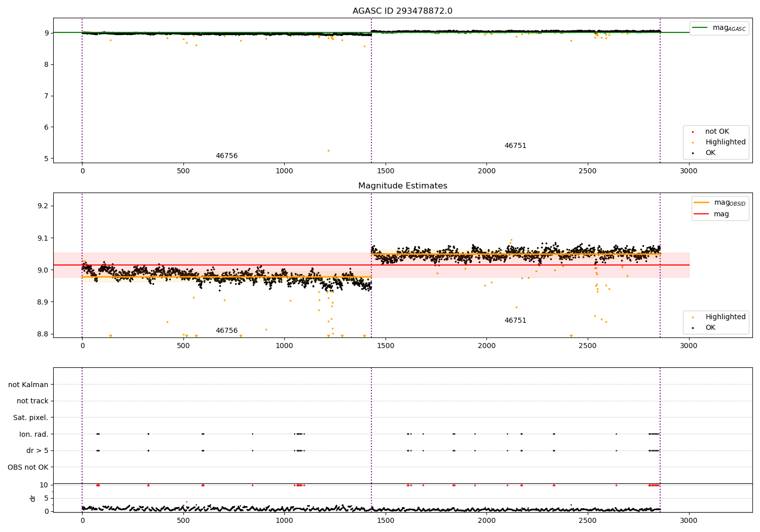Select the '2000' x-axis tick in the middle plot
The height and width of the screenshot is (532, 760).
tap(486, 346)
